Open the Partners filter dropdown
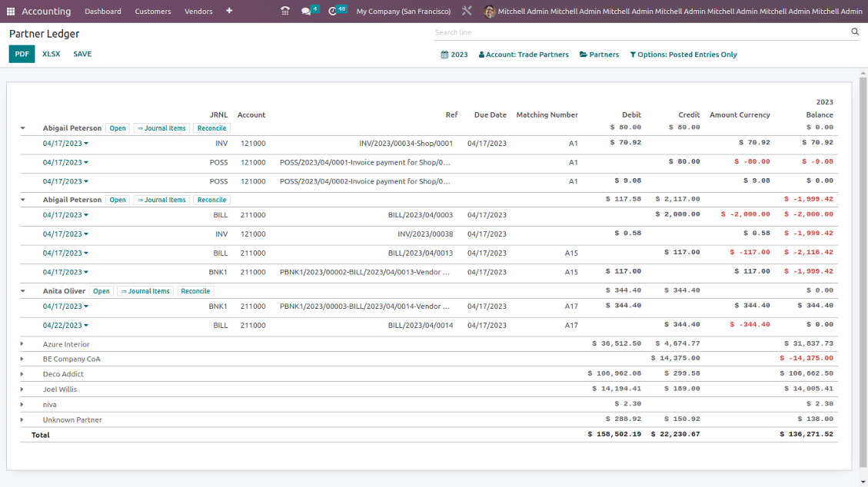868x487 pixels. click(600, 55)
